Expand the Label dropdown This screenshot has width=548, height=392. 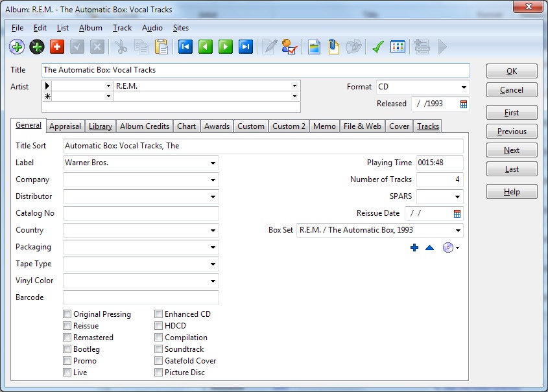[x=213, y=163]
